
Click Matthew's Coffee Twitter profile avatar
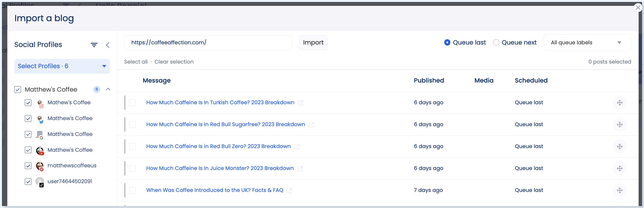click(40, 119)
